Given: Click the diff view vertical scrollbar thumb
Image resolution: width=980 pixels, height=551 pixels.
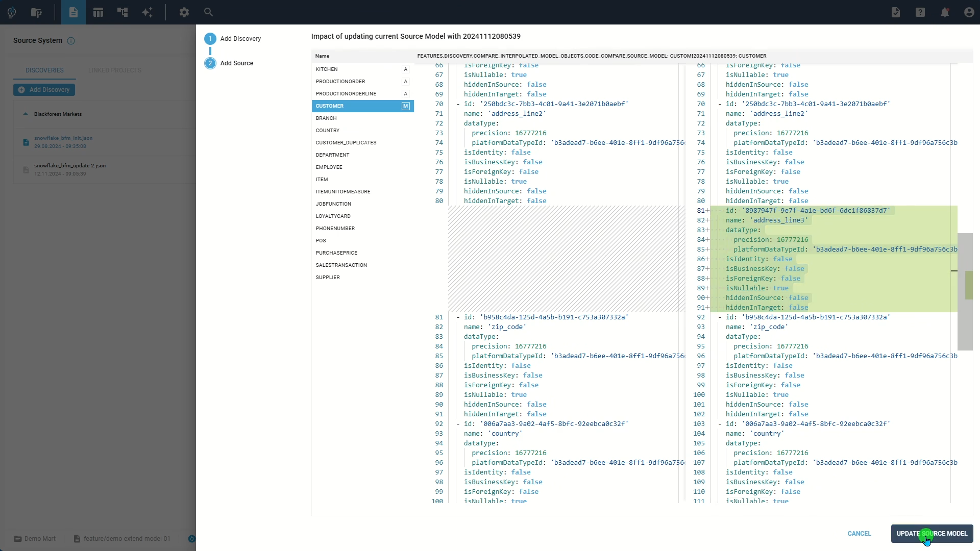Looking at the screenshot, I should (x=965, y=292).
